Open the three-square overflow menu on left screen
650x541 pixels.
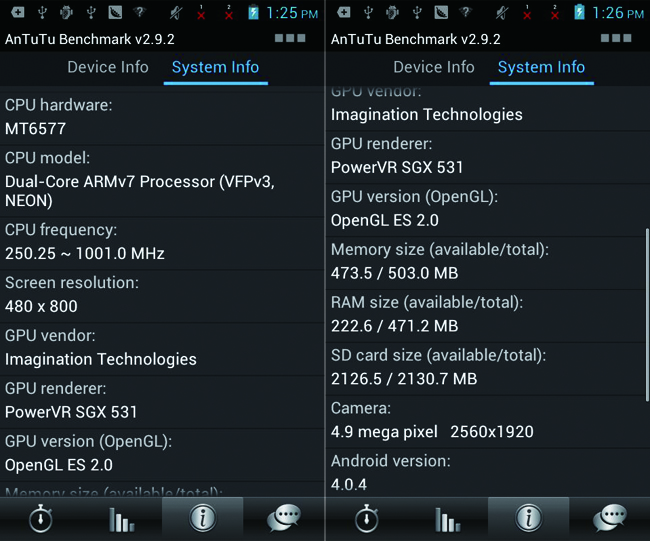coord(290,39)
